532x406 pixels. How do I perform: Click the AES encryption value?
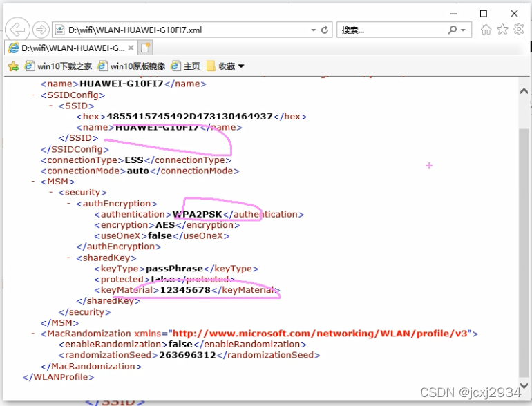click(x=165, y=225)
